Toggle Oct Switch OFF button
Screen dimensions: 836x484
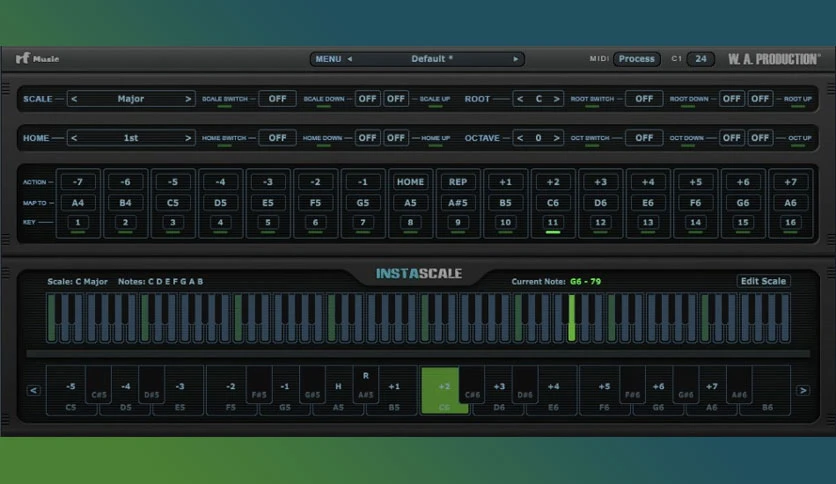point(644,138)
